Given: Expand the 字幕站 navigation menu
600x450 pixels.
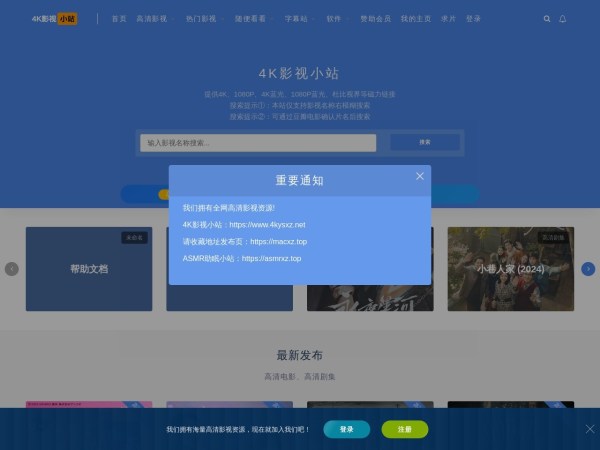Looking at the screenshot, I should [x=296, y=19].
